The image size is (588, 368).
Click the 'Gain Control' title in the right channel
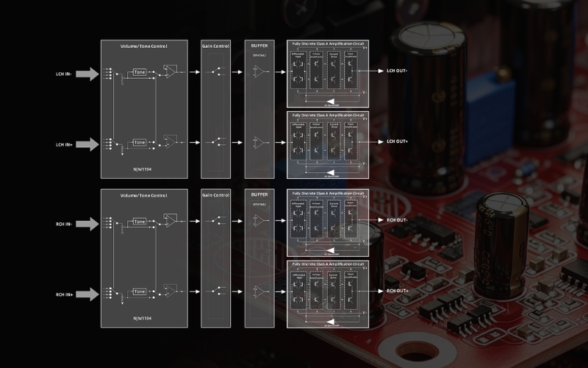click(x=215, y=195)
